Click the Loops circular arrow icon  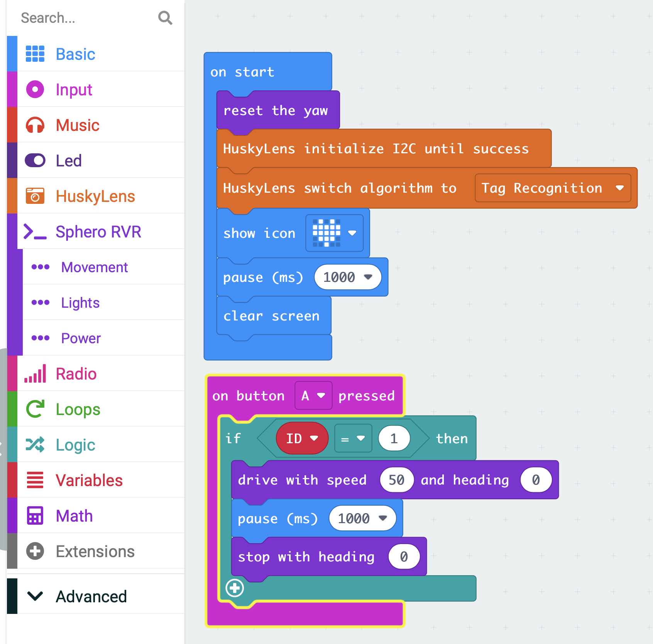[x=35, y=409]
